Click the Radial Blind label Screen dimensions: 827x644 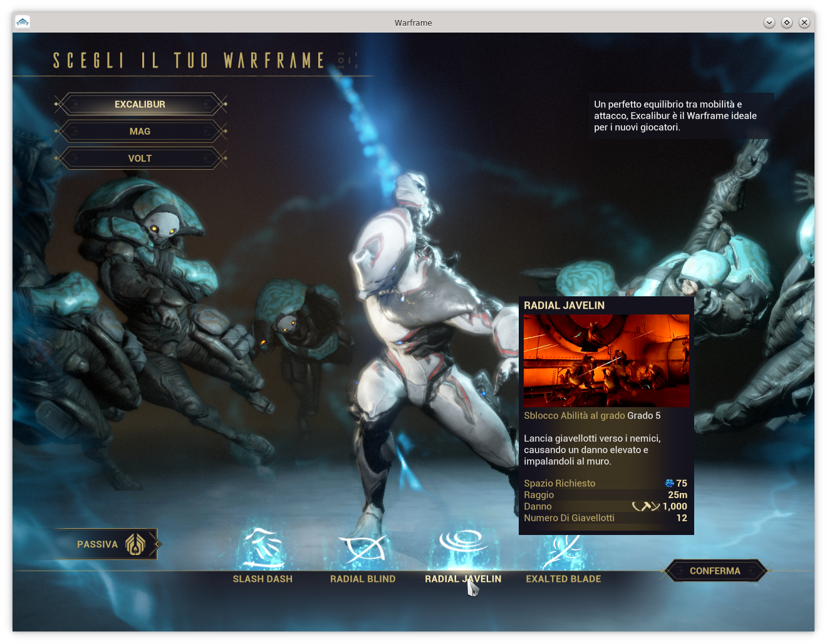pos(363,579)
